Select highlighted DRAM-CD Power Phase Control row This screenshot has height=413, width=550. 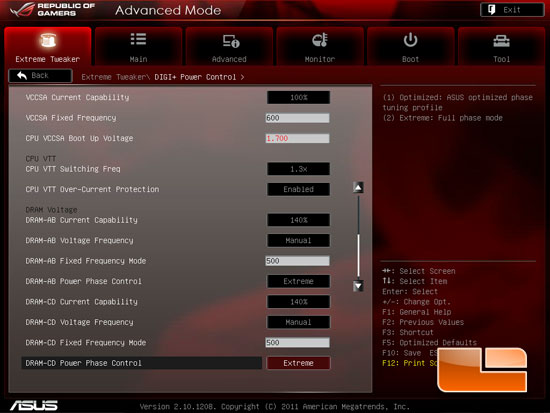click(x=142, y=363)
